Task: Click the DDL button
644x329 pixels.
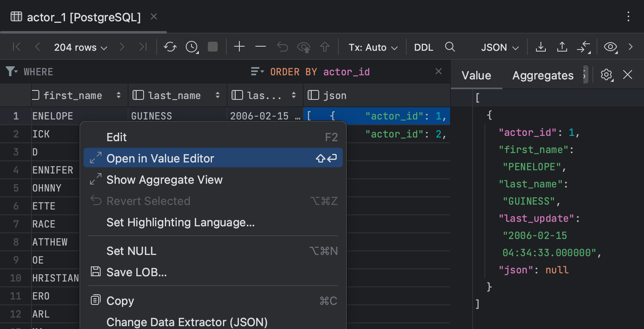Action: pyautogui.click(x=423, y=47)
